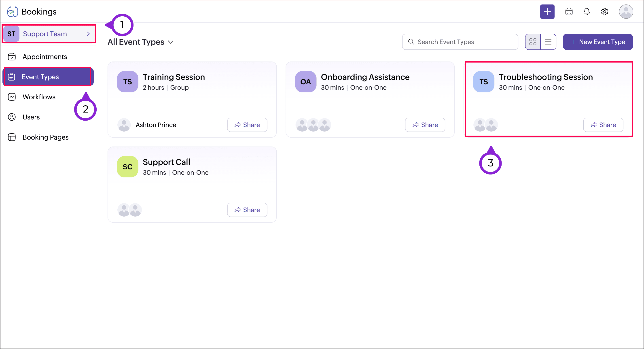Click the Search Event Types field
The width and height of the screenshot is (644, 349).
pos(460,42)
